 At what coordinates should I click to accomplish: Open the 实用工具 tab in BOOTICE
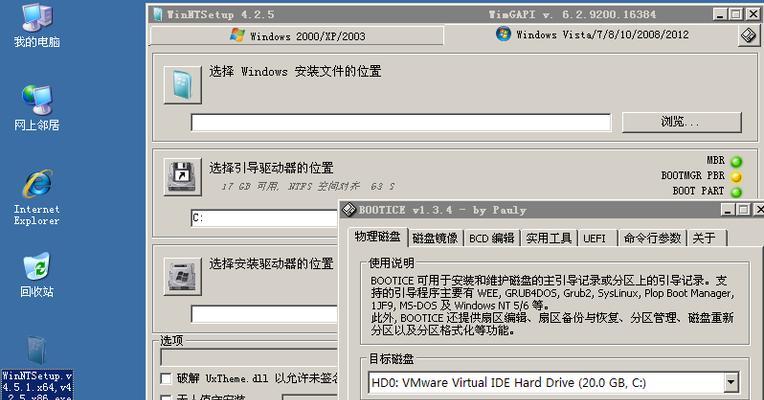point(549,238)
